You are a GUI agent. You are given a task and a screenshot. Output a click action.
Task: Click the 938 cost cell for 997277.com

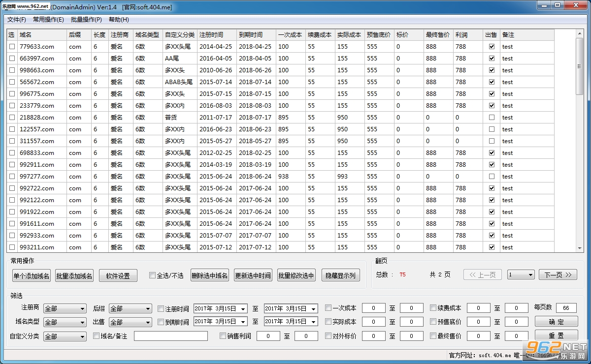pyautogui.click(x=291, y=177)
